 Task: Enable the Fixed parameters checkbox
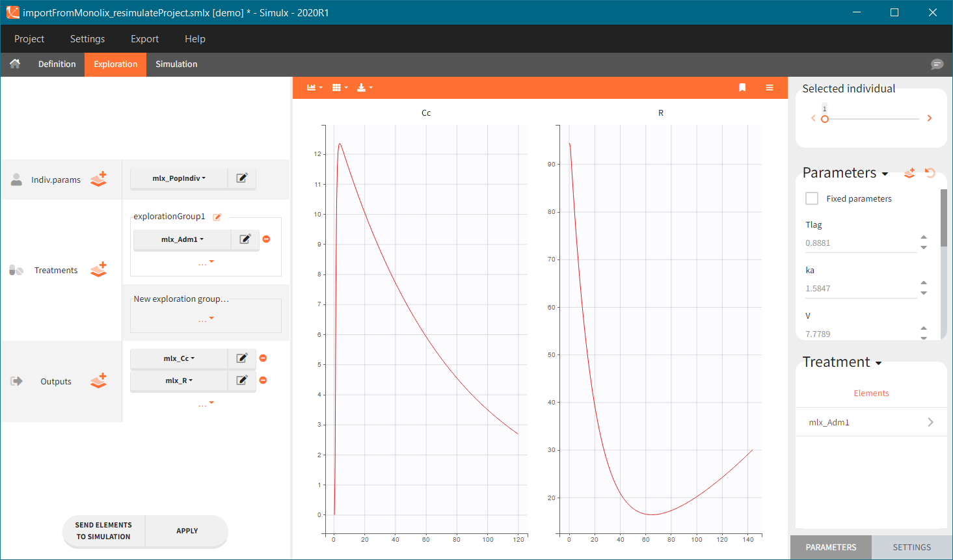tap(812, 198)
